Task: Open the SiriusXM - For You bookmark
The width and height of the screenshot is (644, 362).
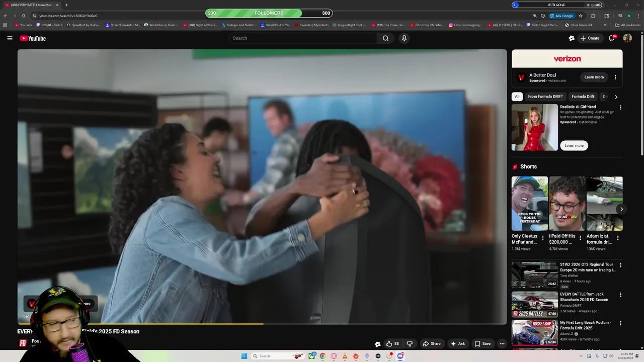Action: click(275, 25)
